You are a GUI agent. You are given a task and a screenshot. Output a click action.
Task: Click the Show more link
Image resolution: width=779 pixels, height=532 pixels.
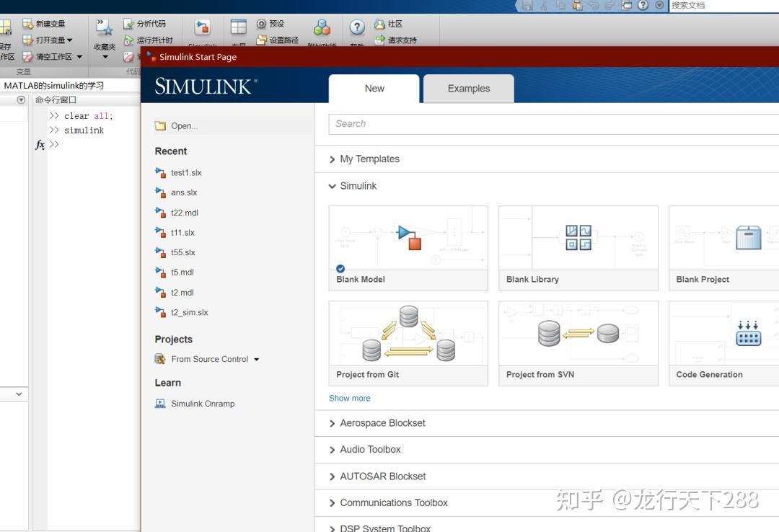coord(349,399)
